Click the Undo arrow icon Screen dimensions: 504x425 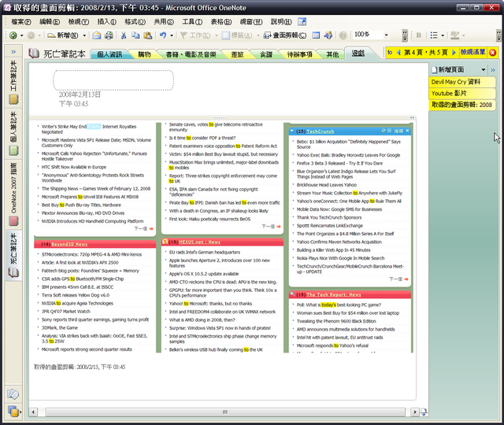pyautogui.click(x=163, y=35)
